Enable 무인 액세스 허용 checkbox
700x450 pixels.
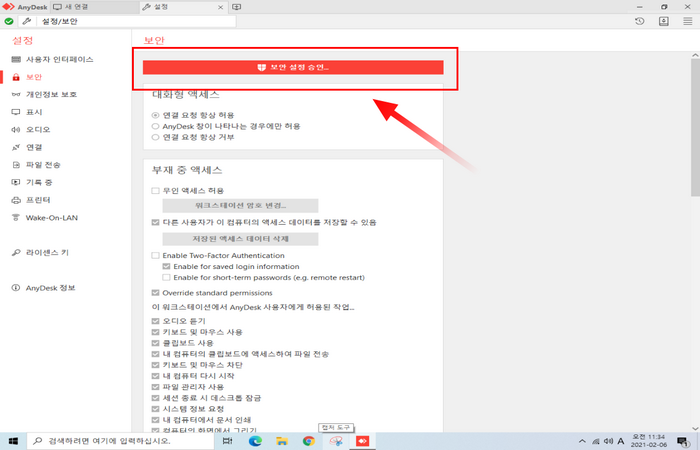(155, 191)
